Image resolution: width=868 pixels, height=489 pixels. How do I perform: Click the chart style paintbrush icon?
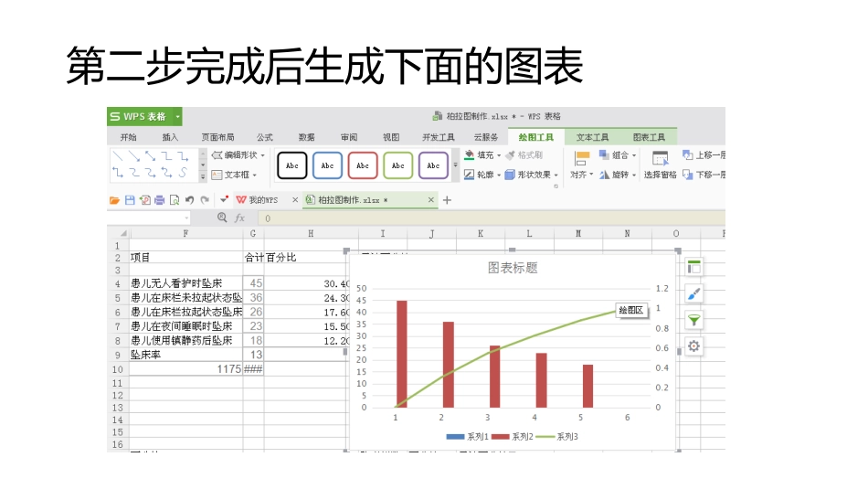coord(694,293)
